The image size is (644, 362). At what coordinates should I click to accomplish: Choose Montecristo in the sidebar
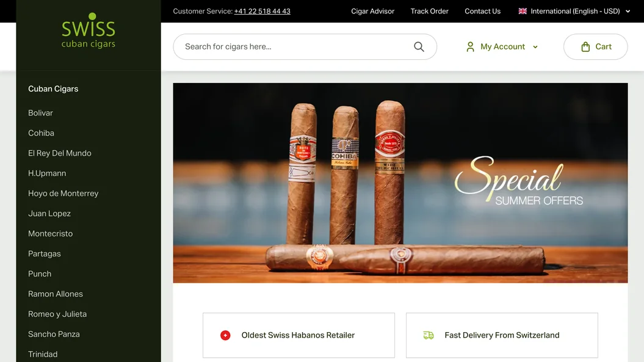[x=51, y=234]
